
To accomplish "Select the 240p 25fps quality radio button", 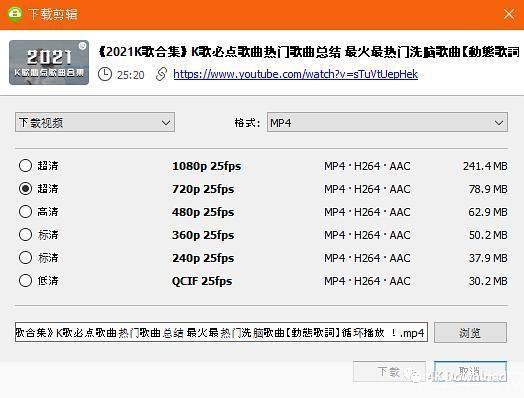I will tap(25, 258).
